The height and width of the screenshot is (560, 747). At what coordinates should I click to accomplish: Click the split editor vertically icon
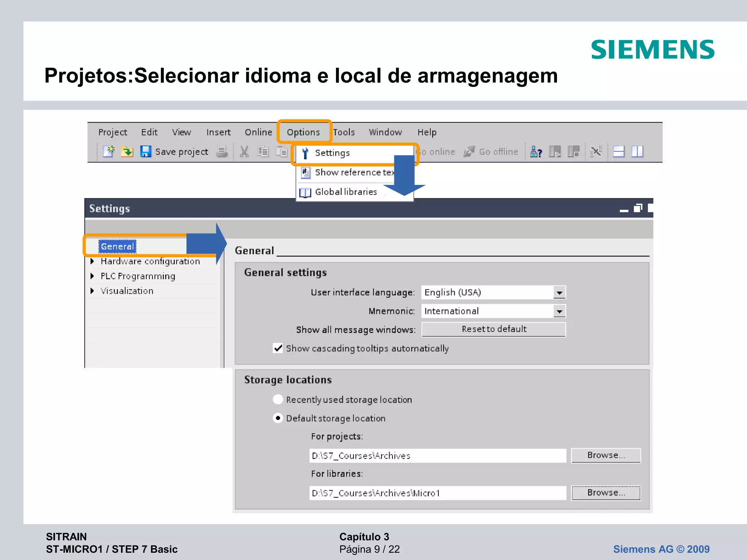coord(637,151)
